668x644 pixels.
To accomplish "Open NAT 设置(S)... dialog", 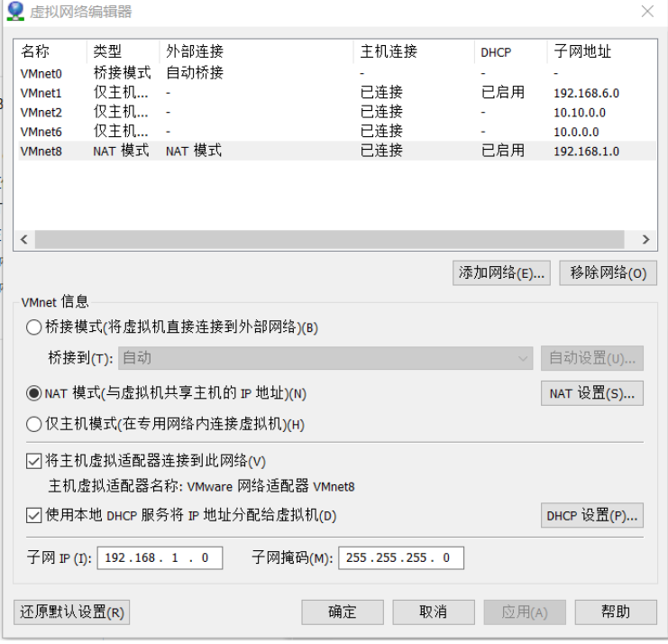I will [x=591, y=394].
